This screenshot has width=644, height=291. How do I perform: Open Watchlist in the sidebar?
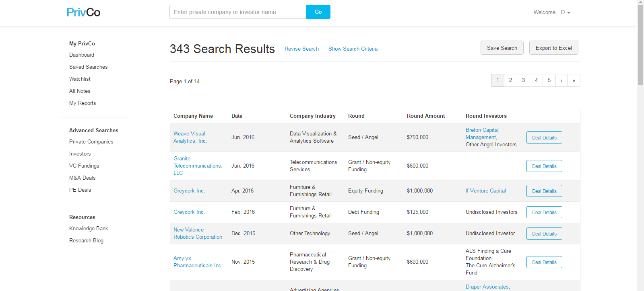80,79
